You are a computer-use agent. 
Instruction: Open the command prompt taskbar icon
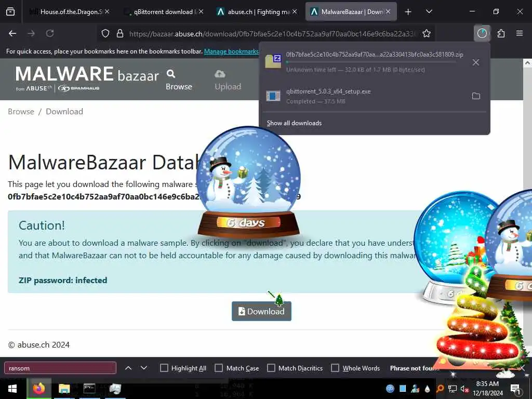pos(89,389)
